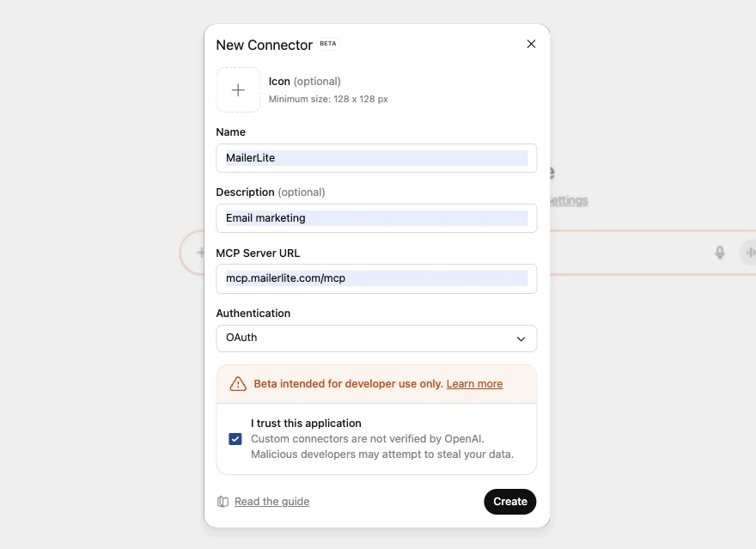The image size is (756, 549).
Task: Click the plus icon to upload connector icon
Action: 238,90
